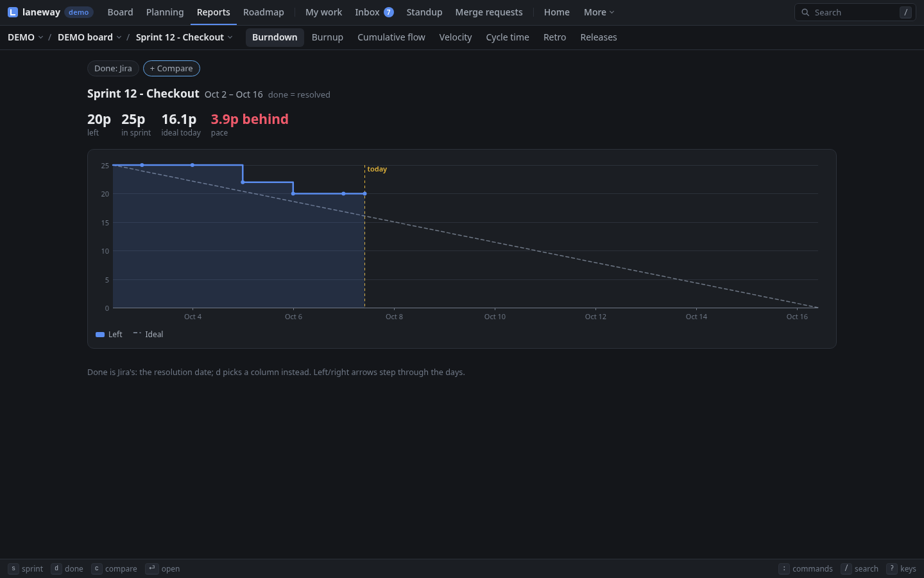The width and height of the screenshot is (924, 578).
Task: Go to Planning in top navigation
Action: (x=165, y=12)
